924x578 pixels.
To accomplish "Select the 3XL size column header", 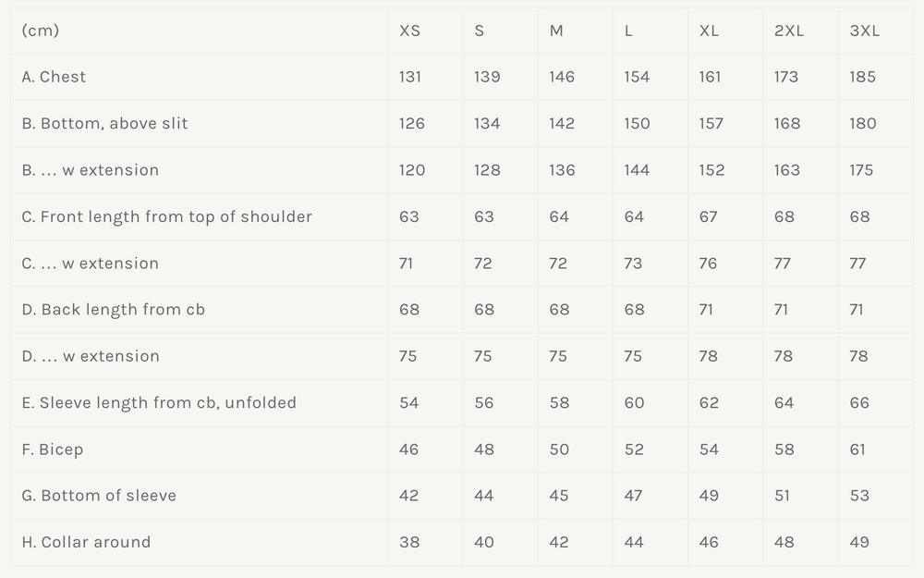I will click(864, 31).
